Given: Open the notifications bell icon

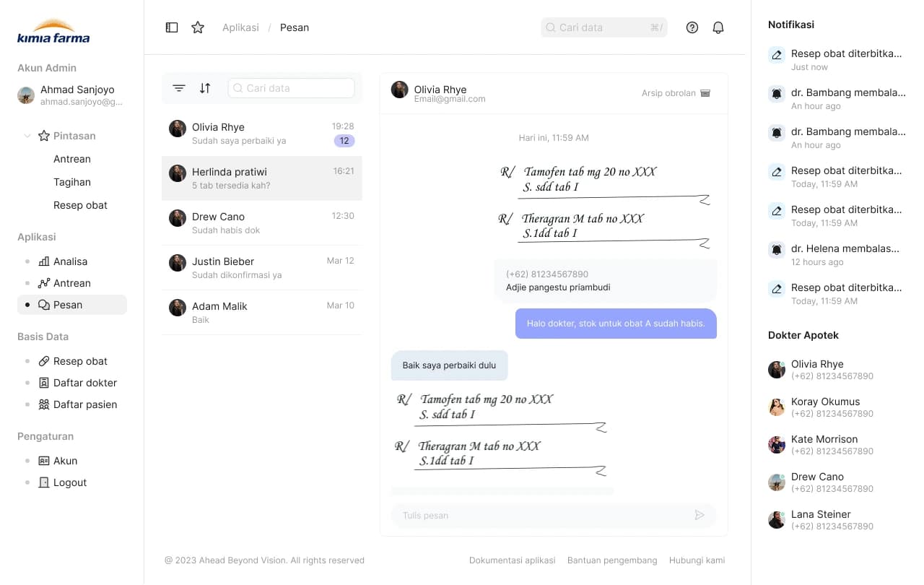Looking at the screenshot, I should tap(718, 27).
